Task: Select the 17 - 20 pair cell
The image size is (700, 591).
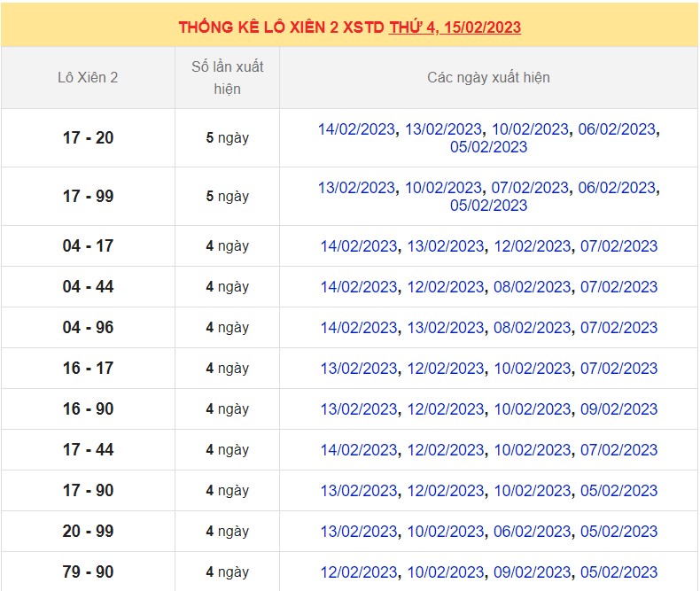Action: click(x=88, y=138)
